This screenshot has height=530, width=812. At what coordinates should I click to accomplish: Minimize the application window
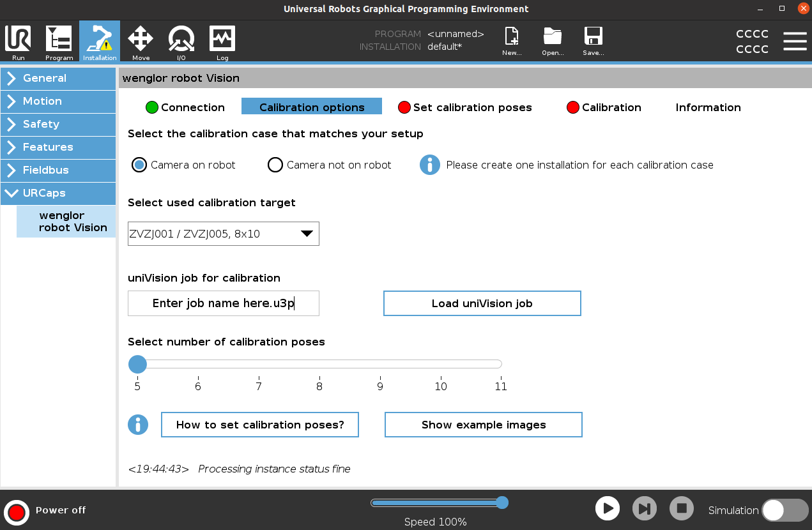(x=762, y=8)
